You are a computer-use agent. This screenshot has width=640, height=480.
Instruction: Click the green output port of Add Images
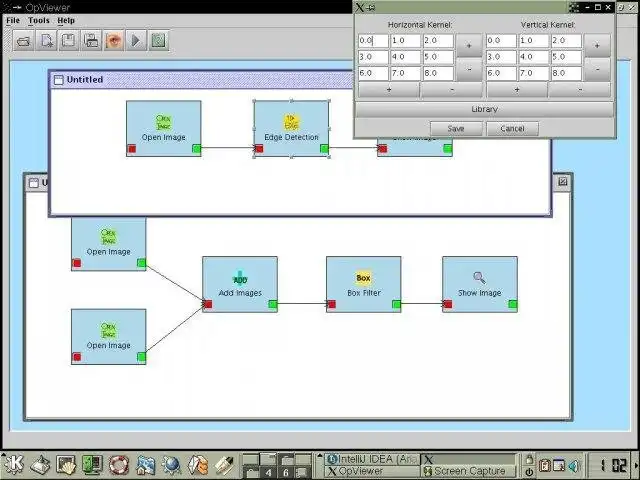pyautogui.click(x=273, y=304)
